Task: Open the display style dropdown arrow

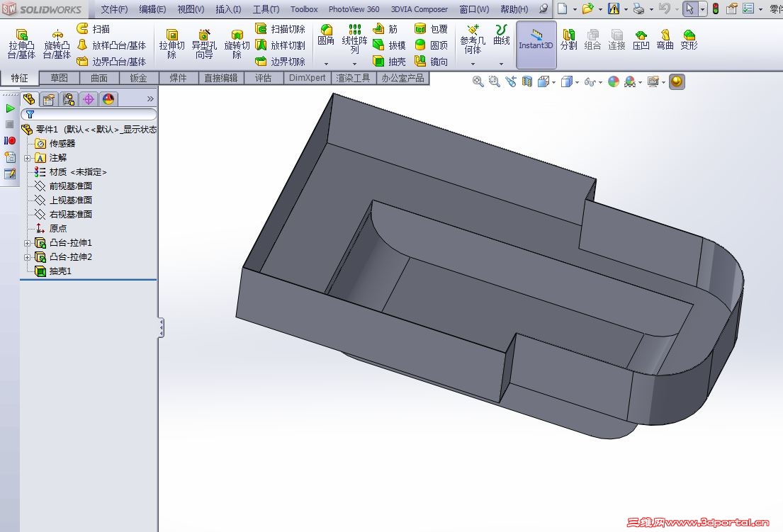Action: pyautogui.click(x=578, y=82)
